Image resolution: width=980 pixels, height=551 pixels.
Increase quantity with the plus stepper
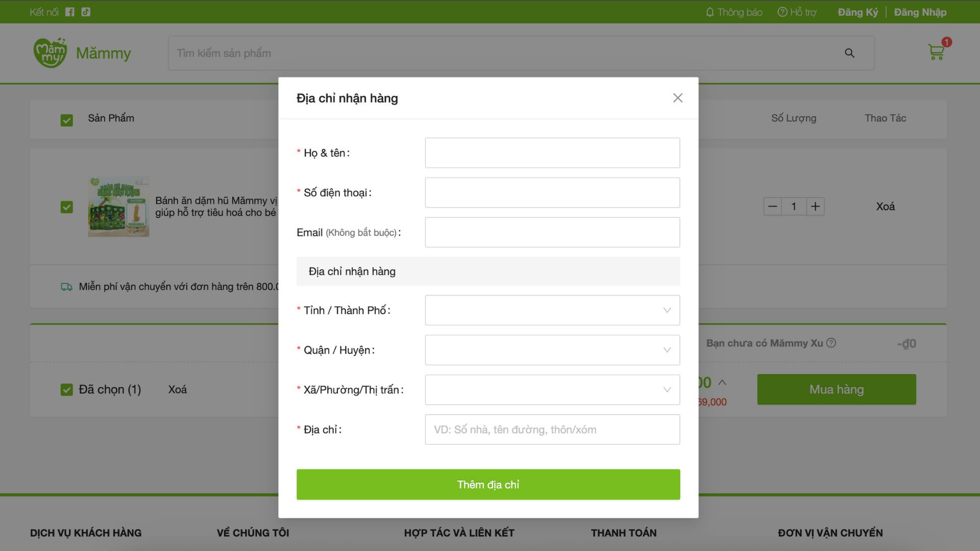(815, 207)
